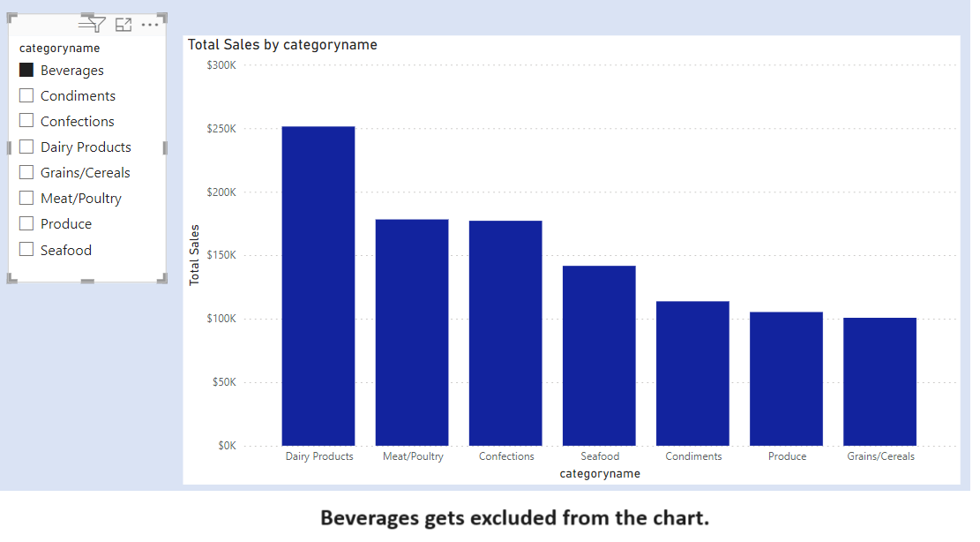Viewport: 980px width, 542px height.
Task: Click the slicer filter icon
Action: (94, 25)
